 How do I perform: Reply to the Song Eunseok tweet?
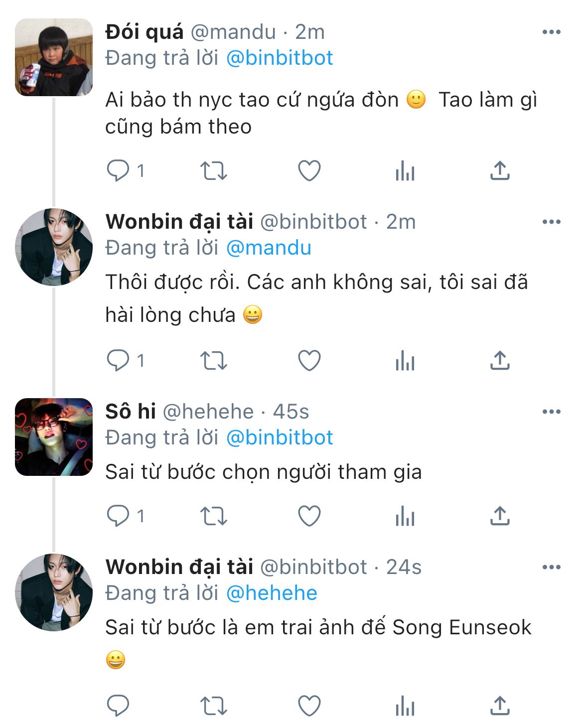click(x=118, y=706)
